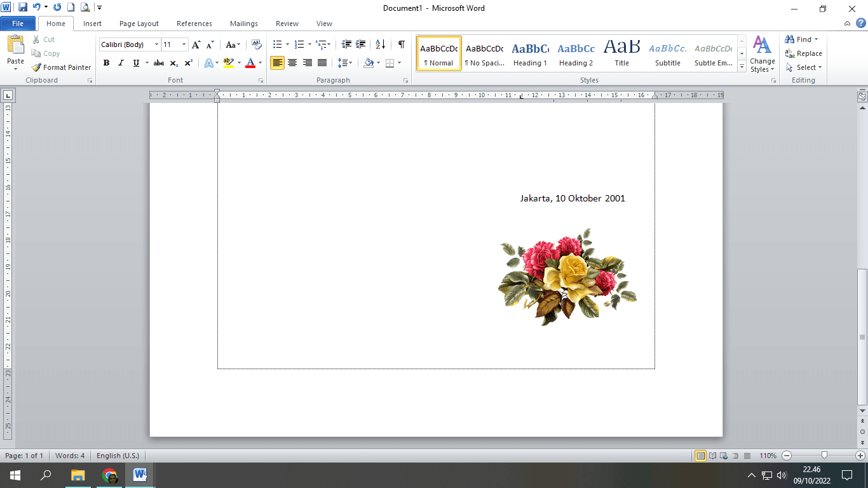Open the Calibri font name dropdown
The image size is (868, 488).
pyautogui.click(x=156, y=44)
